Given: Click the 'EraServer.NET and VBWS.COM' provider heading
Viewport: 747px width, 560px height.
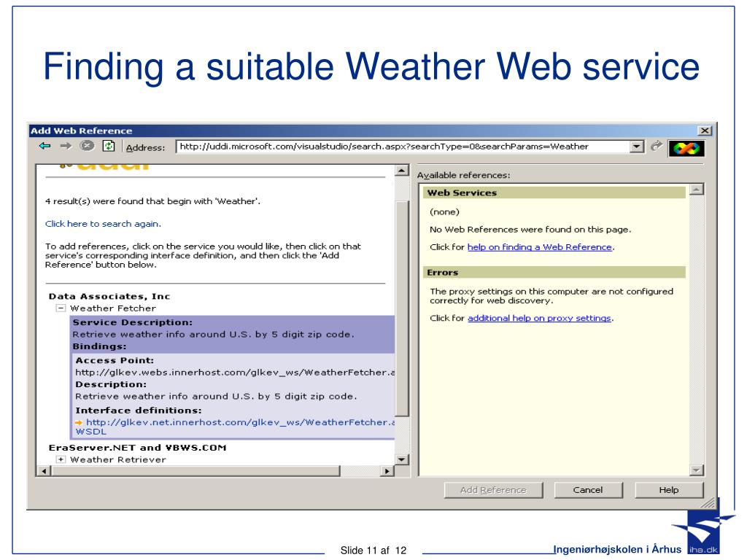Looking at the screenshot, I should tap(137, 448).
